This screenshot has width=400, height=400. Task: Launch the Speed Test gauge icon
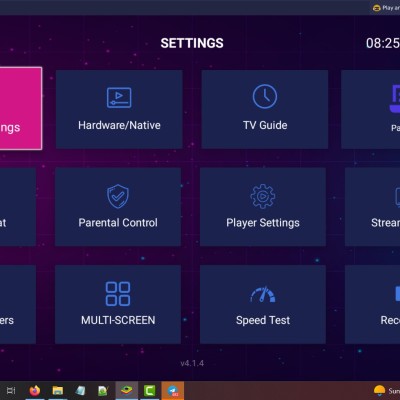(263, 294)
